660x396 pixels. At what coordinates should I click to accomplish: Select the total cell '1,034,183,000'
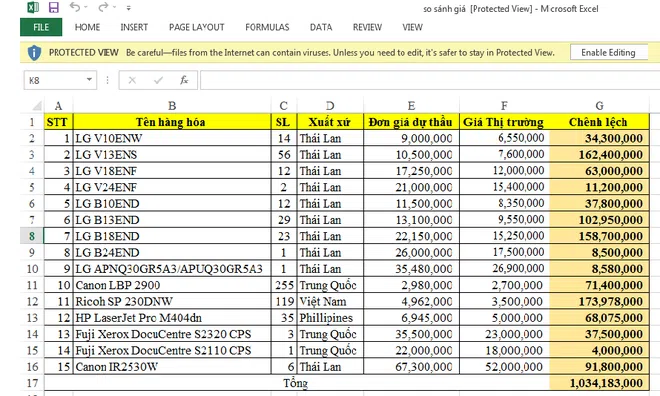pyautogui.click(x=599, y=383)
